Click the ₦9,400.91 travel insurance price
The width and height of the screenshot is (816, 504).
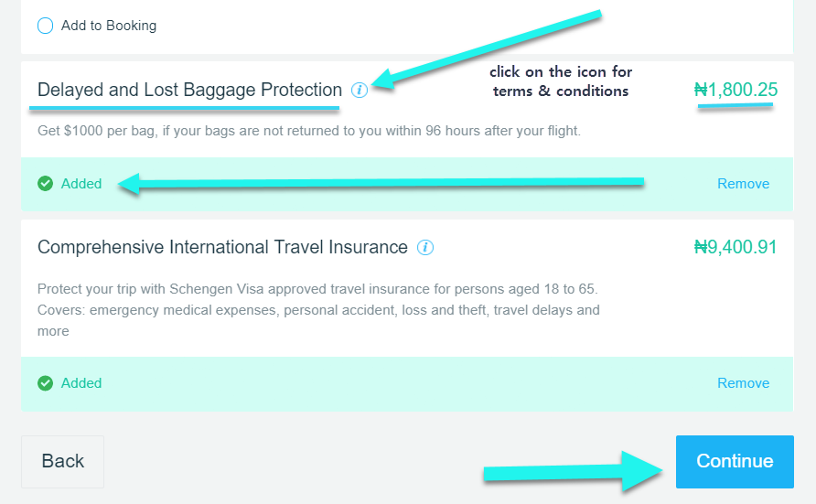click(735, 247)
